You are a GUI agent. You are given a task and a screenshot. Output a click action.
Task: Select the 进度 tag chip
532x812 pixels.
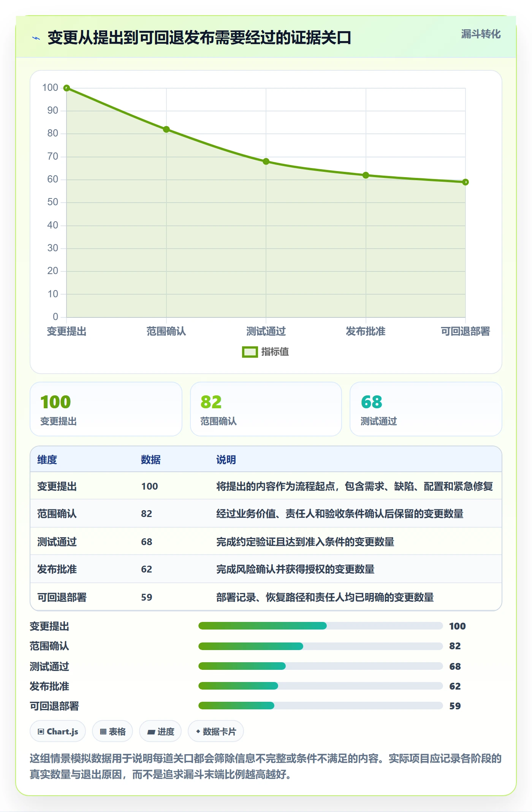160,731
